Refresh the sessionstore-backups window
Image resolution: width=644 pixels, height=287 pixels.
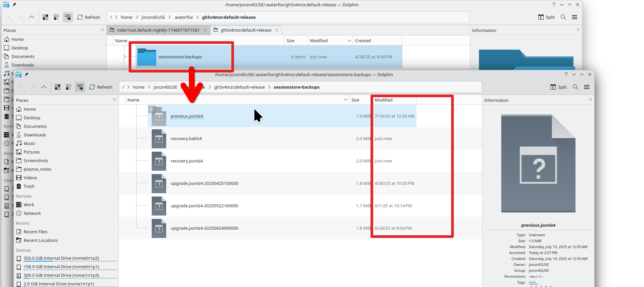pyautogui.click(x=101, y=87)
